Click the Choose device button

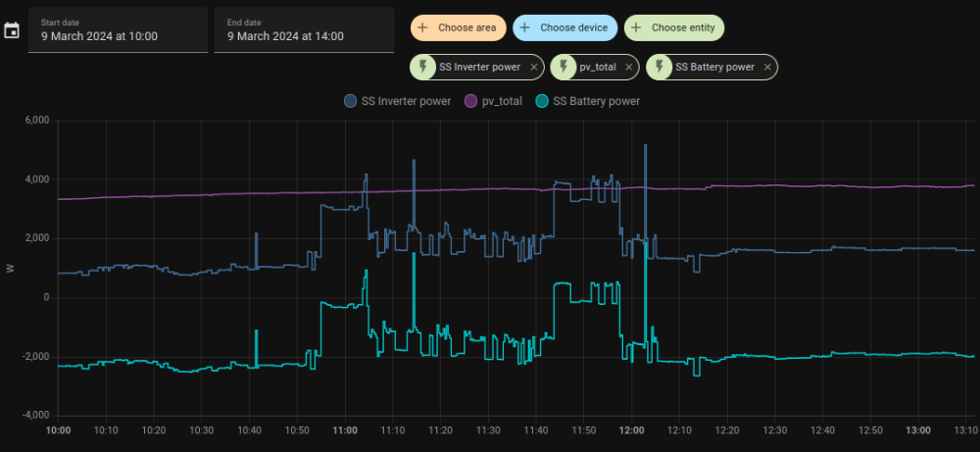[x=565, y=27]
